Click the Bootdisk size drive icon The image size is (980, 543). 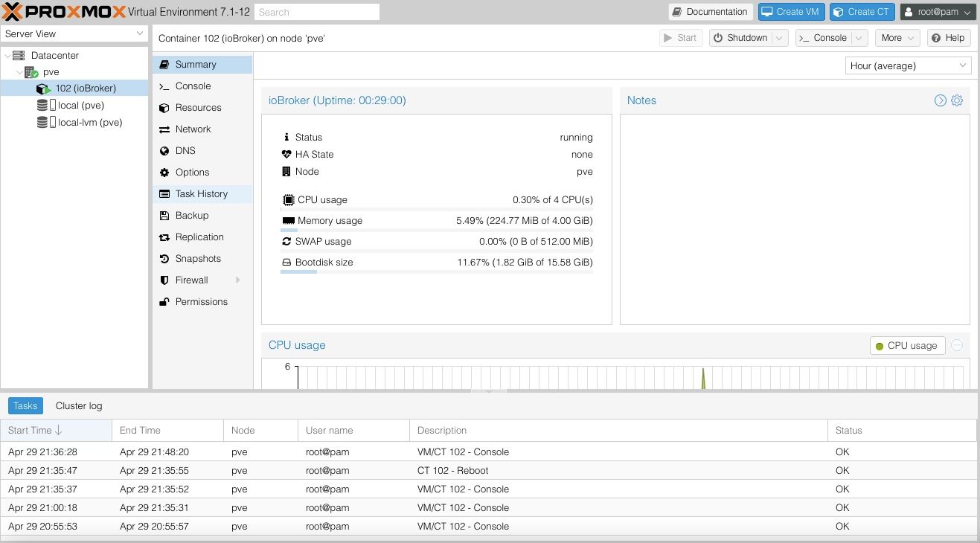[286, 263]
